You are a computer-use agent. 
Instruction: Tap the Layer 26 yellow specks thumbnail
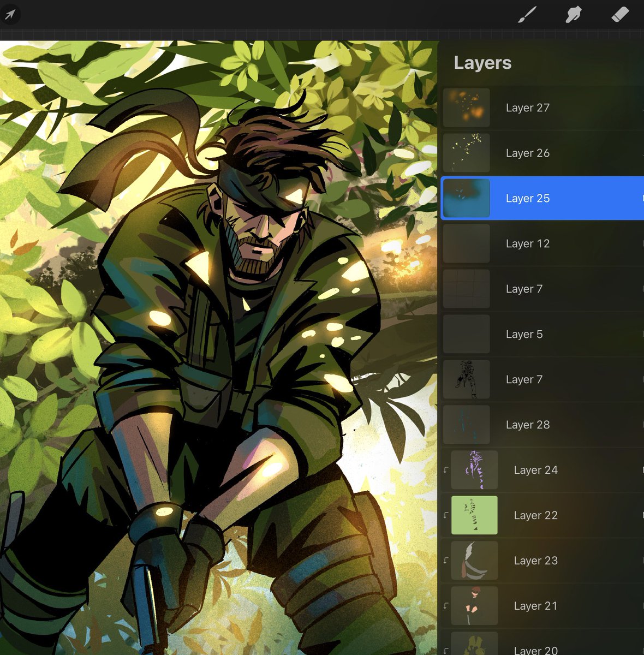467,153
